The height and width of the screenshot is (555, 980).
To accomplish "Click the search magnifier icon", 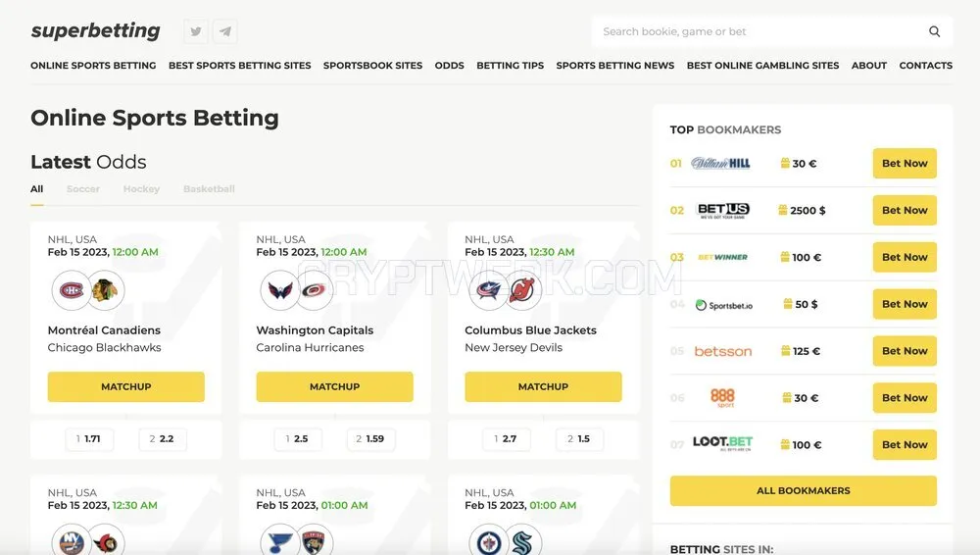I will coord(934,31).
